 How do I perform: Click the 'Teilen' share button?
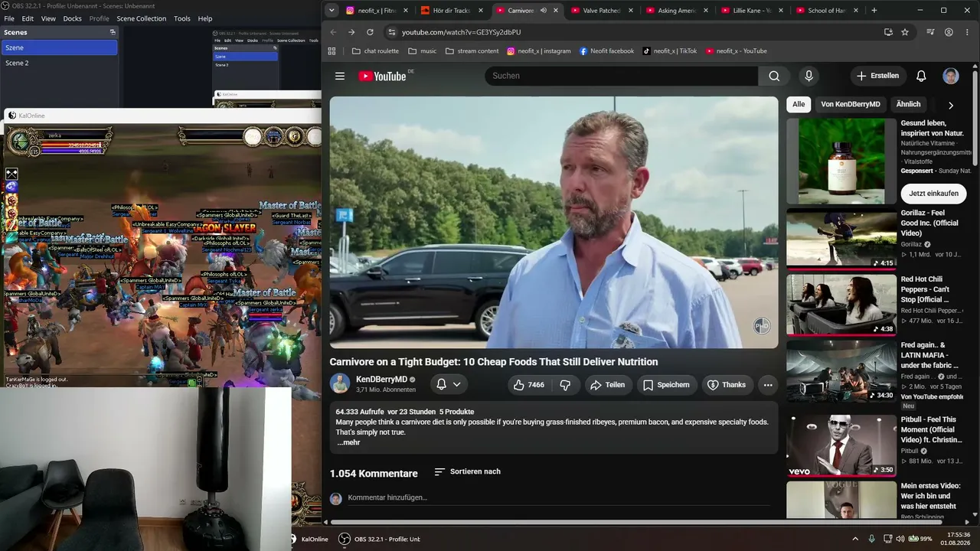tap(607, 385)
